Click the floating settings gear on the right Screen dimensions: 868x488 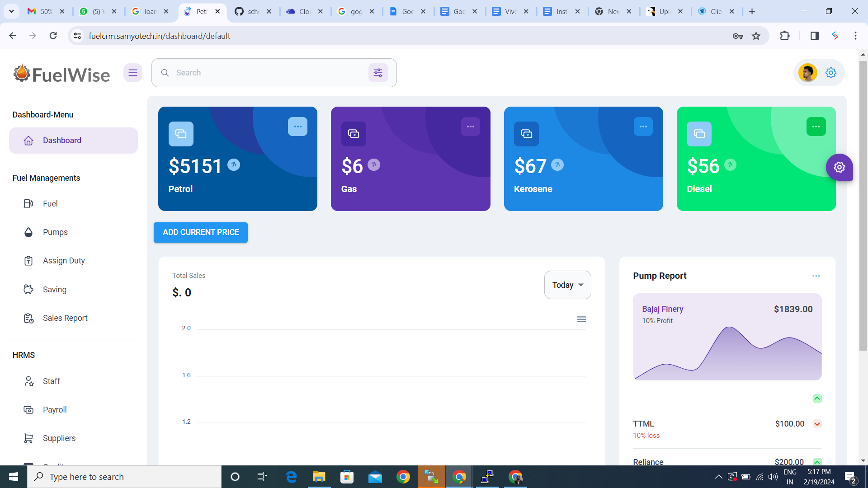(840, 167)
